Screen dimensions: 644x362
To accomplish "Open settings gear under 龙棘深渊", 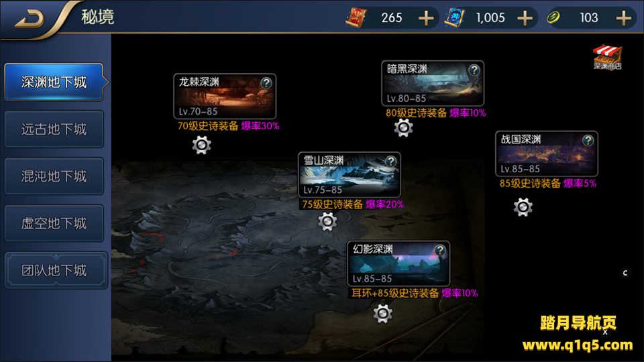I will 201,145.
